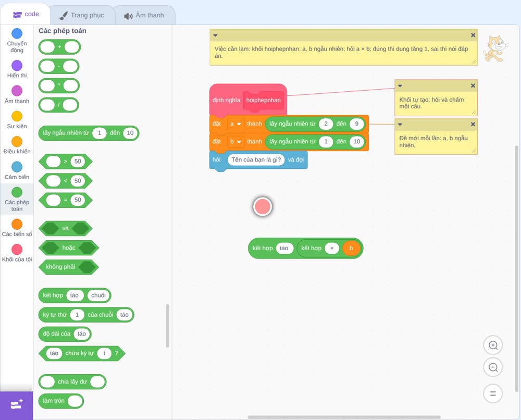Close the 'Khối tự tạo' comment
This screenshot has width=521, height=420.
pos(473,86)
